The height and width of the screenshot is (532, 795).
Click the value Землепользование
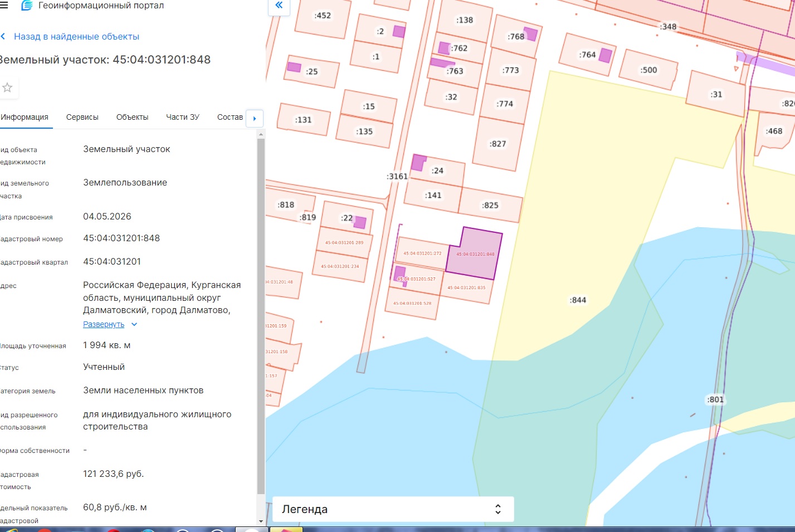coord(125,182)
